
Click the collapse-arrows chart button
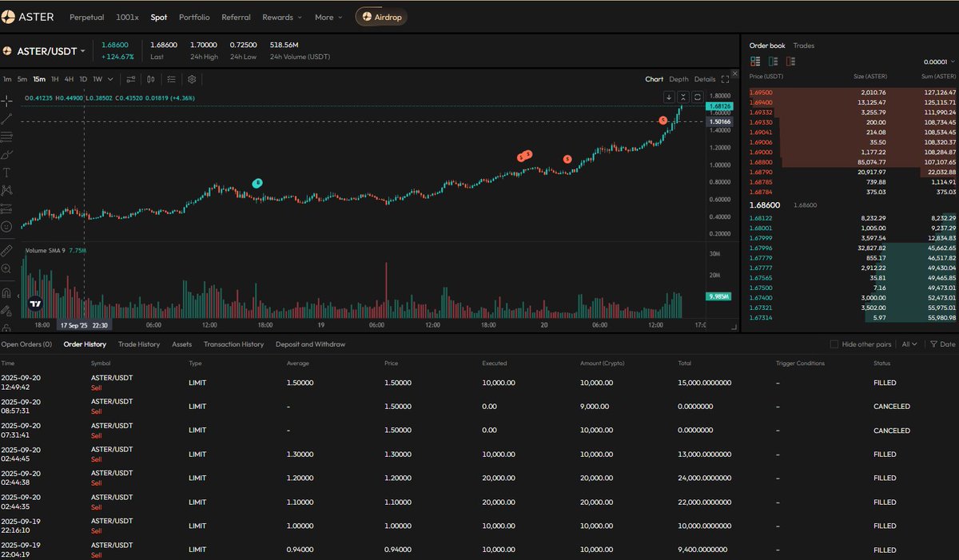[683, 97]
